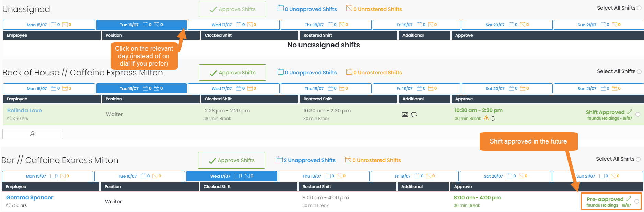Image resolution: width=644 pixels, height=212 pixels.
Task: Toggle Select All Shifts for Bar section
Action: (638, 159)
